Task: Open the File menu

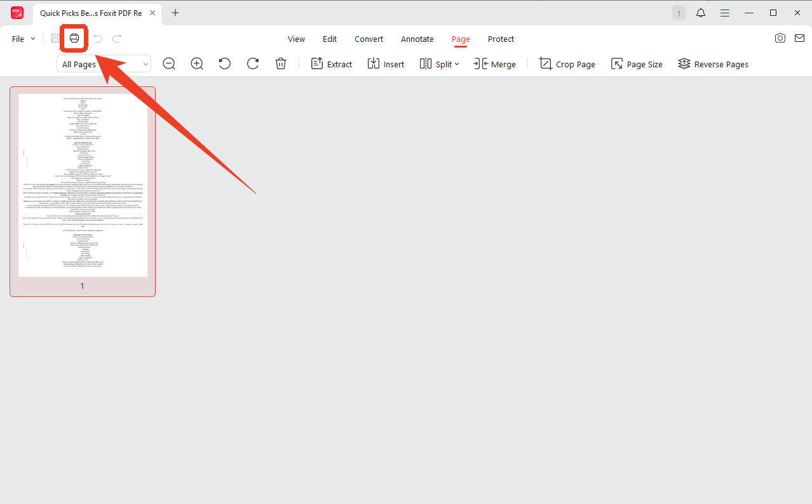Action: point(24,39)
